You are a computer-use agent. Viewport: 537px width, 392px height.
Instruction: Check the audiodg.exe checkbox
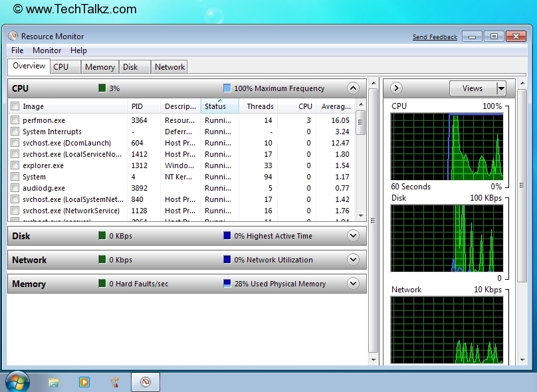(16, 188)
